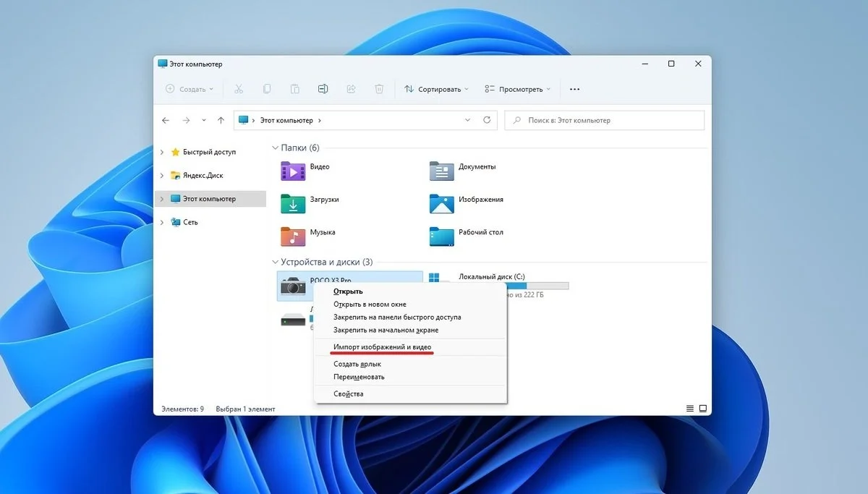Switch to large thumbnails view icon
The width and height of the screenshot is (868, 494).
[x=702, y=409]
